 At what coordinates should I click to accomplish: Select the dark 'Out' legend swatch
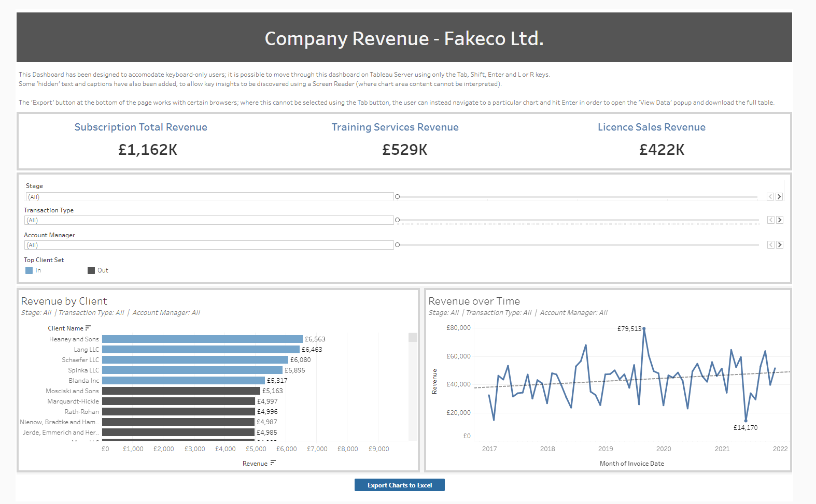91,270
